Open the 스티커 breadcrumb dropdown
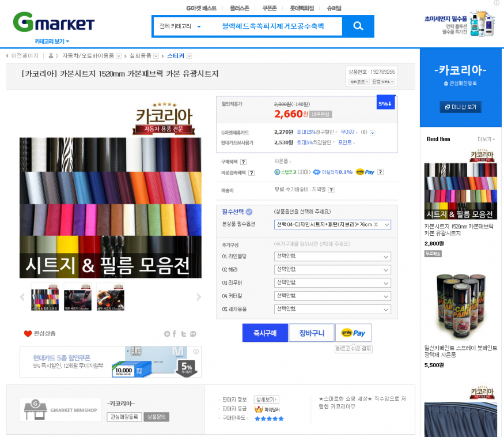The width and height of the screenshot is (504, 437). point(190,56)
